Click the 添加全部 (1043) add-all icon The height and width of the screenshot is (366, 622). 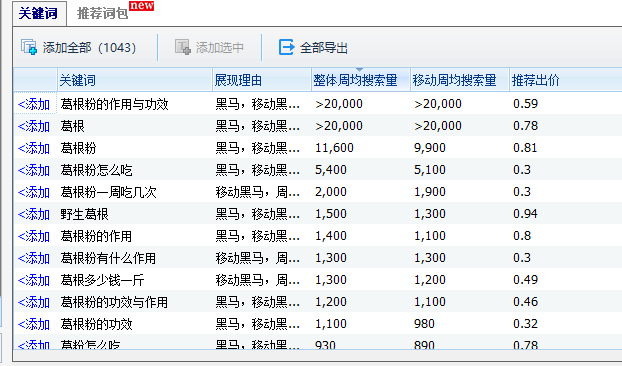click(29, 47)
